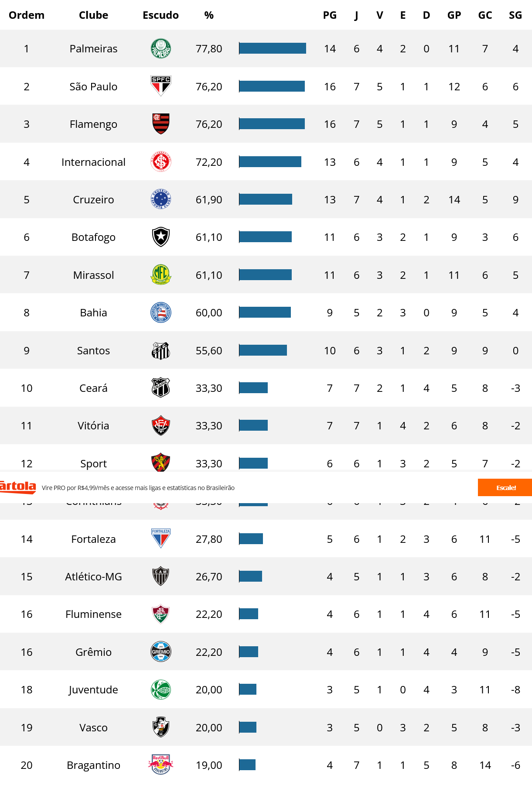Select the Mirassol club badge
The image size is (532, 792).
pos(160,275)
